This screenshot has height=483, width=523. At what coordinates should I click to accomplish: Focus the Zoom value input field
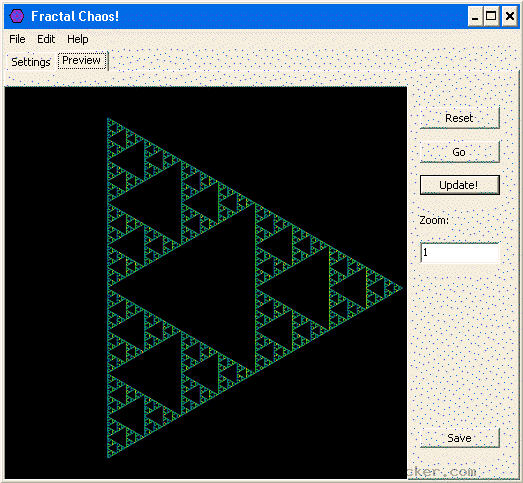(x=460, y=253)
